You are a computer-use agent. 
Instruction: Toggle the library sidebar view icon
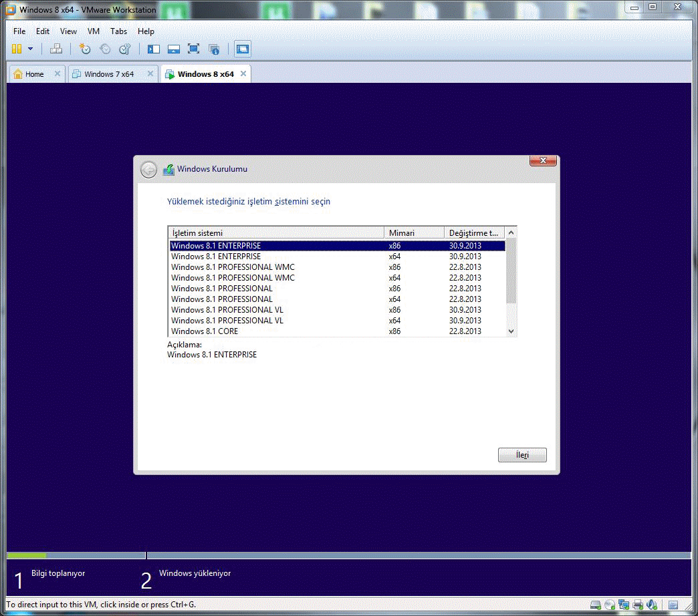[154, 49]
